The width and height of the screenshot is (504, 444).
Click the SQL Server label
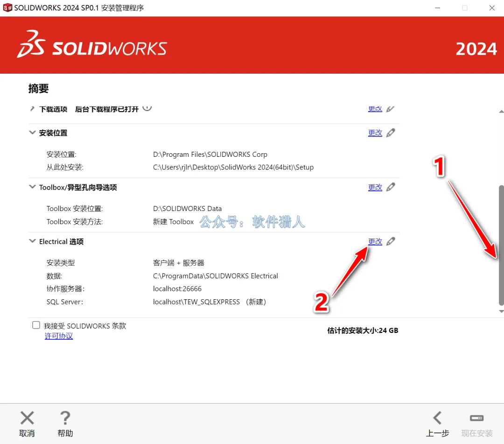[64, 302]
